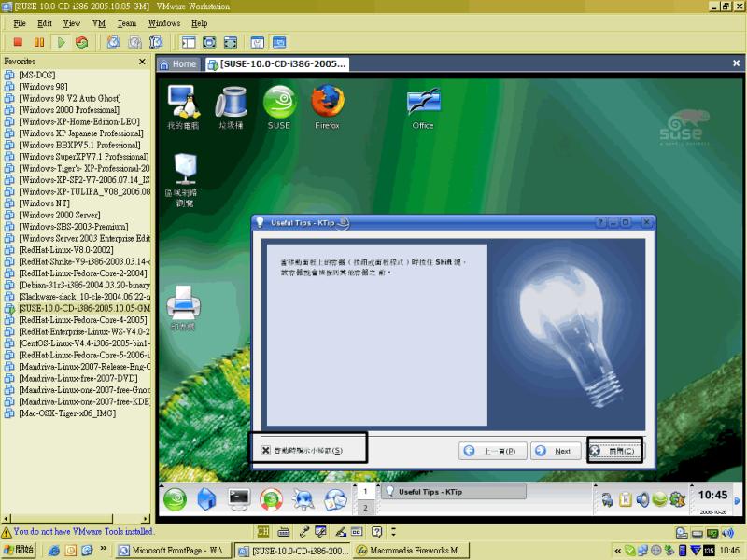Click the green SUSE desktop icon
Image resolution: width=747 pixels, height=560 pixels.
[278, 107]
